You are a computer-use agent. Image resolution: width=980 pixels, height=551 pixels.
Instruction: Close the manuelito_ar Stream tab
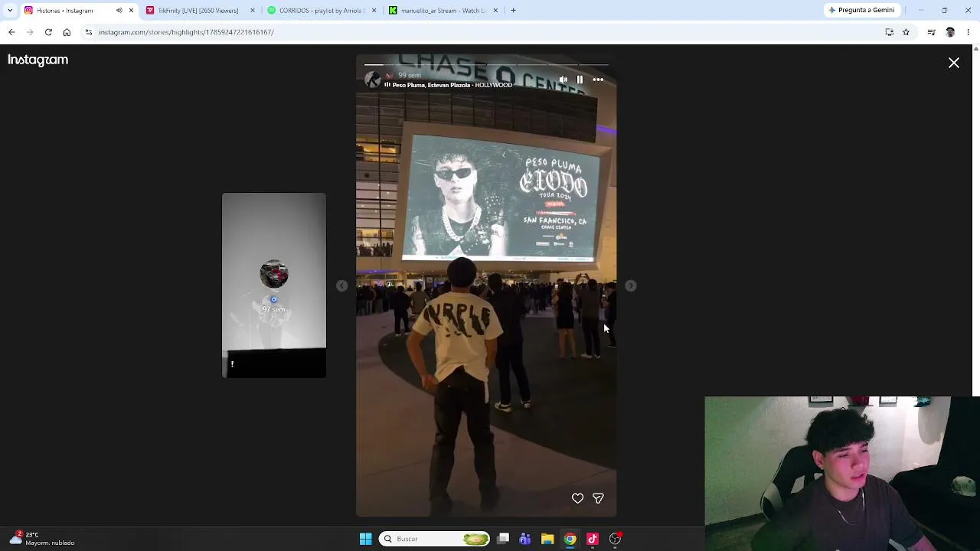pos(495,11)
